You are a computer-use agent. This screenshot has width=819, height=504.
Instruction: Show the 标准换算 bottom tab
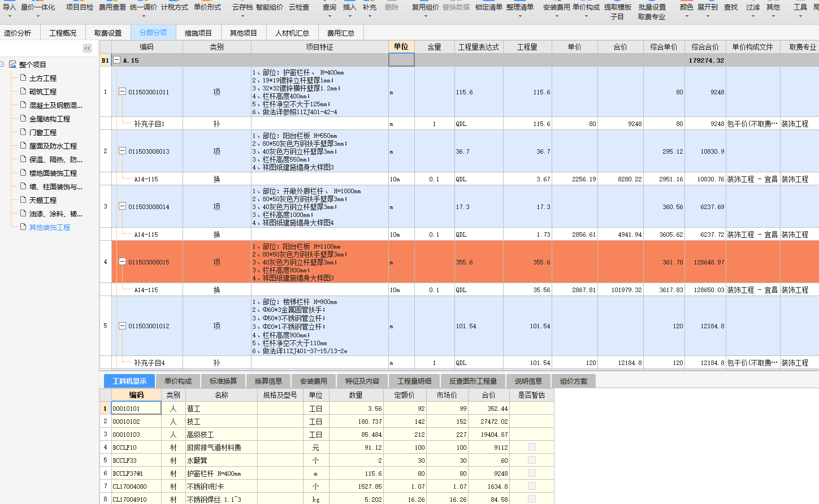coord(223,381)
